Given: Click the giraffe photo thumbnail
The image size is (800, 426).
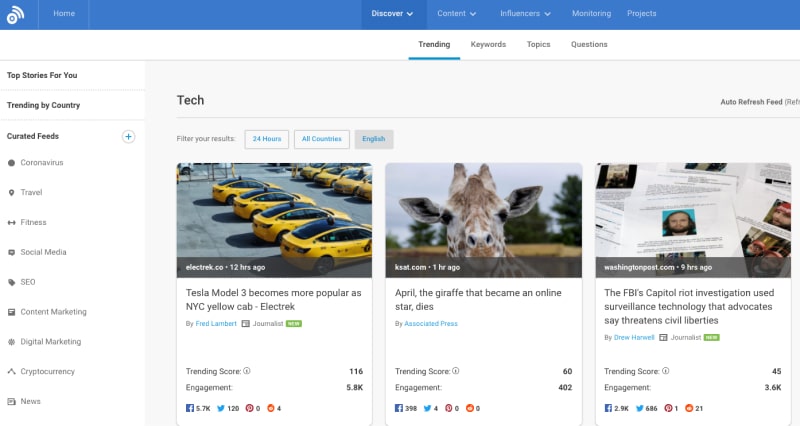Looking at the screenshot, I should 484,220.
